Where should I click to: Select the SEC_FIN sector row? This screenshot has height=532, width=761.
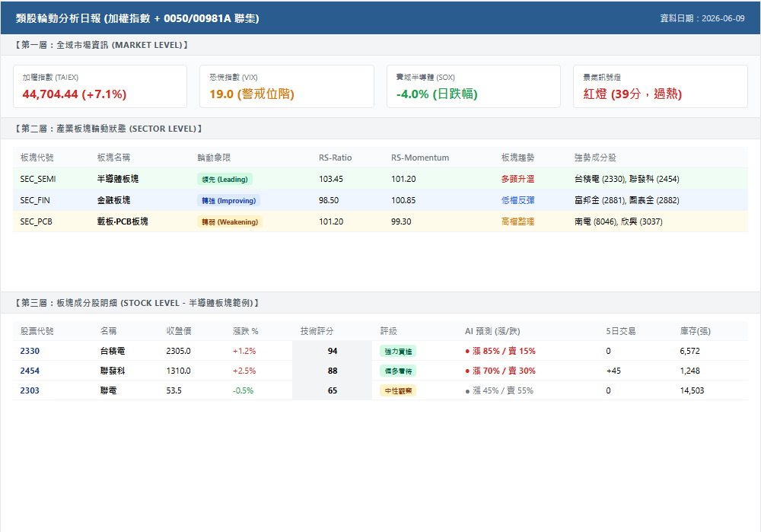380,200
